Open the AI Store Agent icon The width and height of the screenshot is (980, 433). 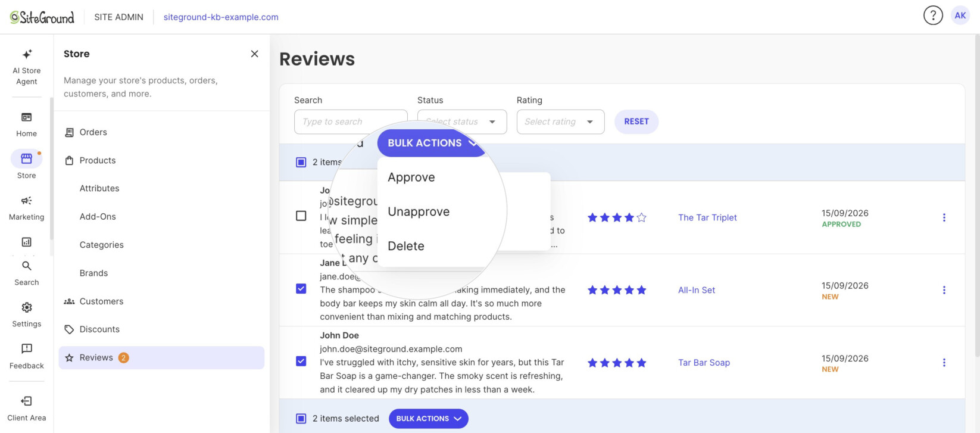click(x=27, y=55)
